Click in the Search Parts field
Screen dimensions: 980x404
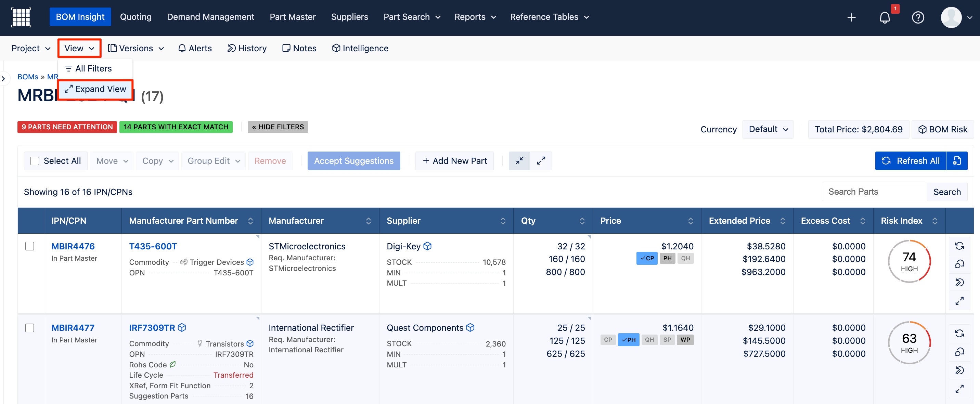[x=874, y=192]
